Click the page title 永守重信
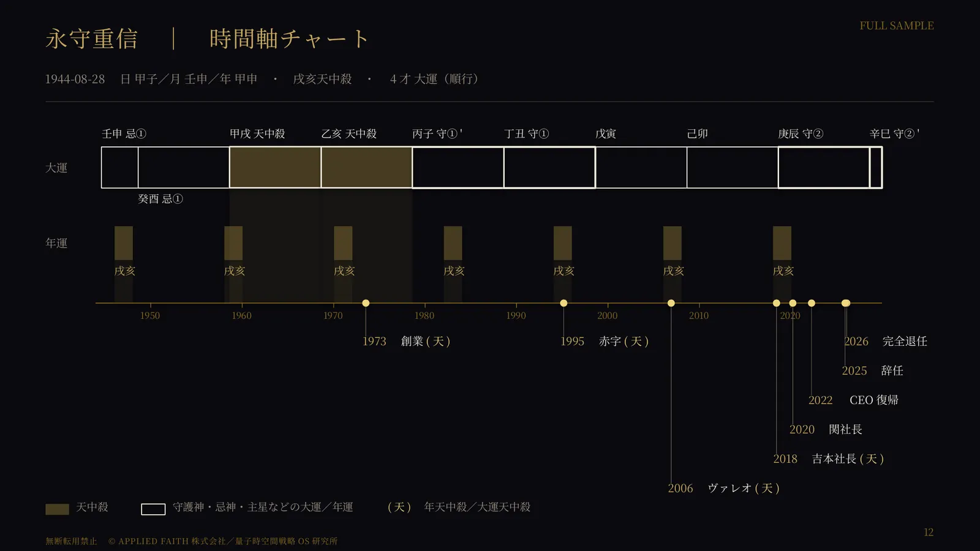 [92, 39]
